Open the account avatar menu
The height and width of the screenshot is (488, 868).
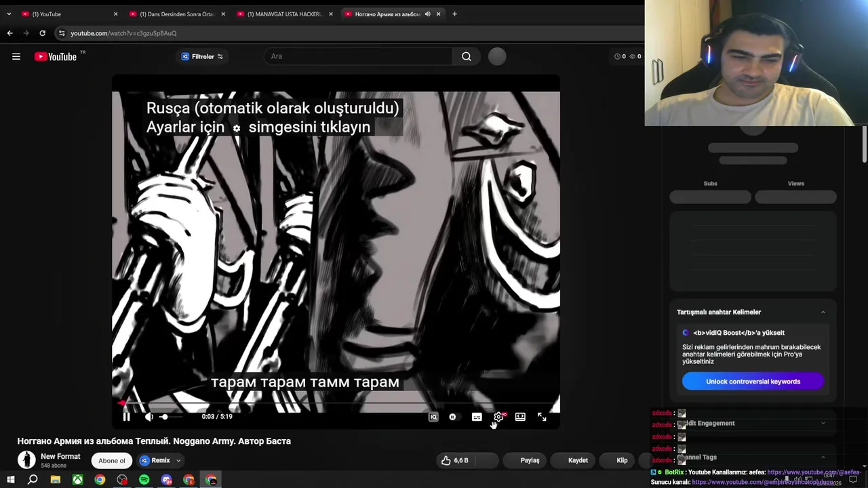click(497, 56)
